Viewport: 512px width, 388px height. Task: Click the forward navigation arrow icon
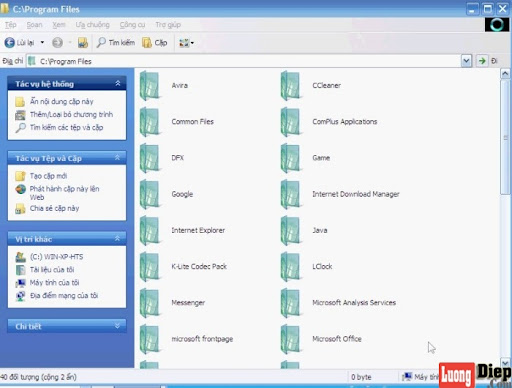(57, 43)
